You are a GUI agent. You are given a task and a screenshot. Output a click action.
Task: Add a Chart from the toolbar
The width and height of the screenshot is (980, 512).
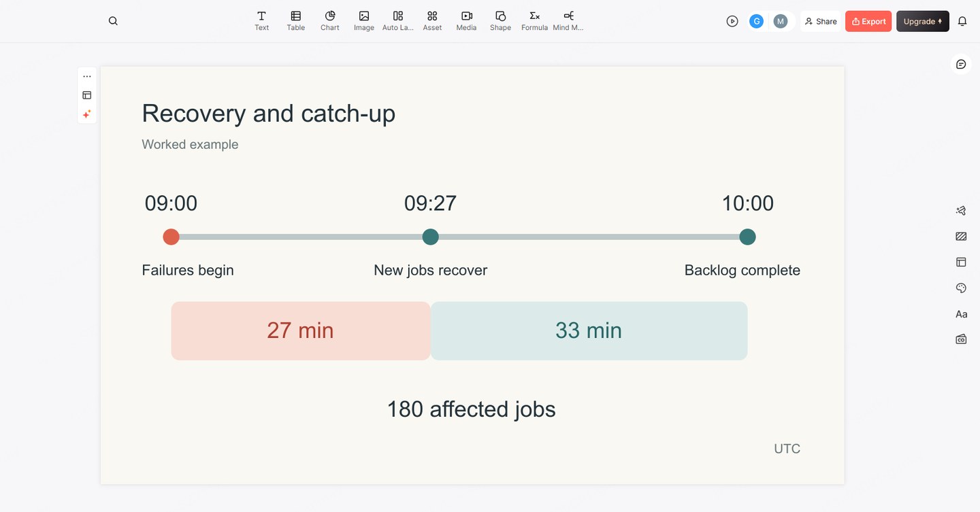330,20
